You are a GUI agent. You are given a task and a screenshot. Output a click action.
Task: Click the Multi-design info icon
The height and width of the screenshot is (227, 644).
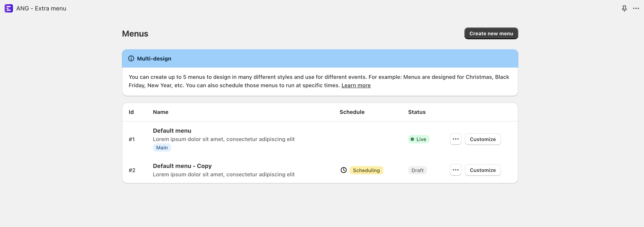click(131, 58)
